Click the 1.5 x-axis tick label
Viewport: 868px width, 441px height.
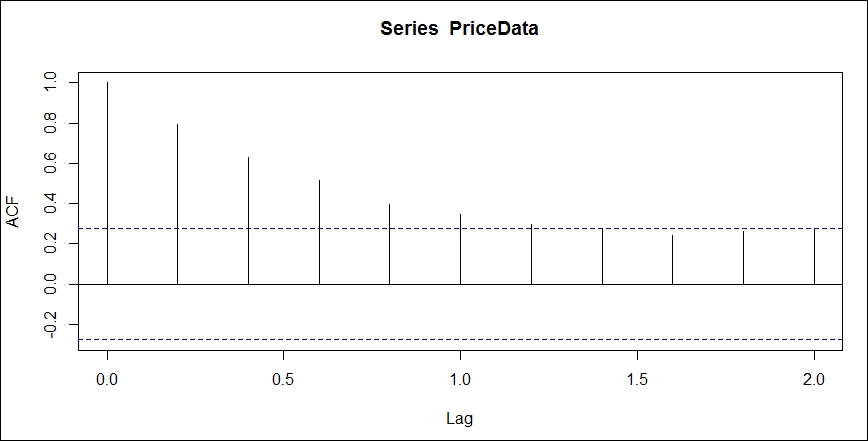[x=637, y=379]
